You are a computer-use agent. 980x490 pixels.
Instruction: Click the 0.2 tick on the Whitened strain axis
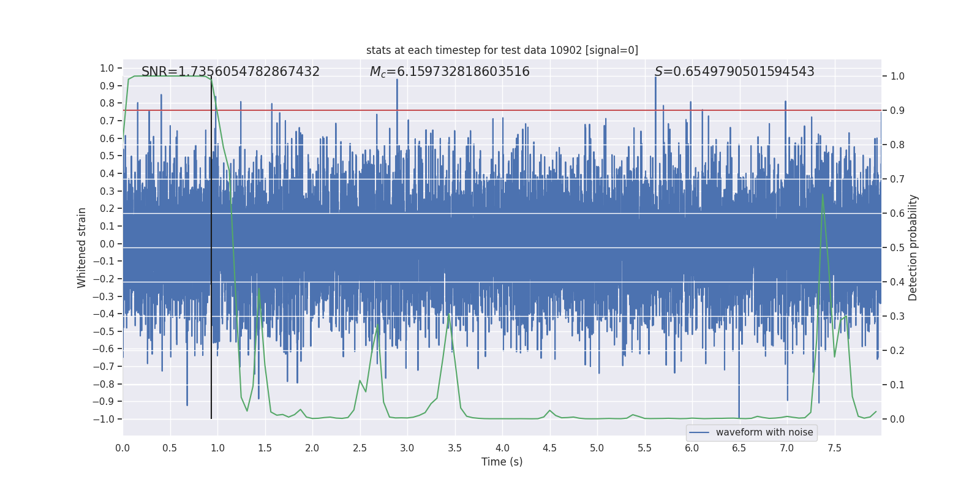pyautogui.click(x=107, y=209)
